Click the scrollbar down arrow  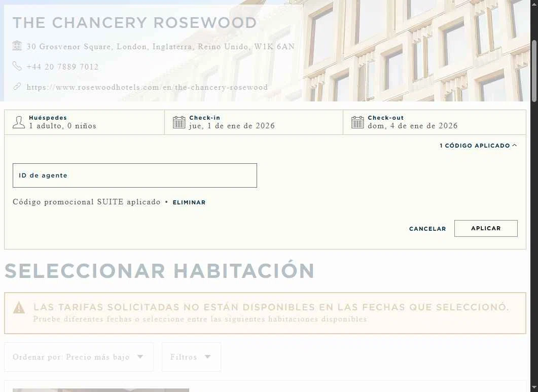(x=534, y=388)
